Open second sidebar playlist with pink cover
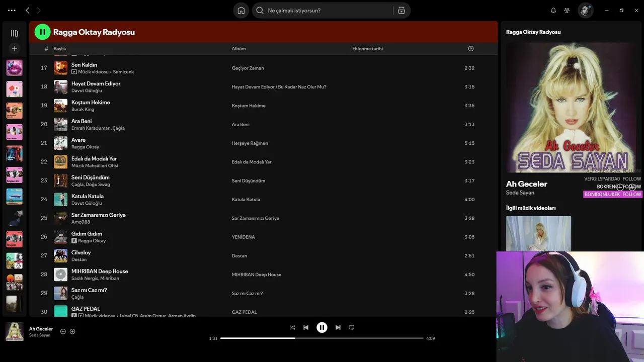644x362 pixels. click(x=14, y=89)
